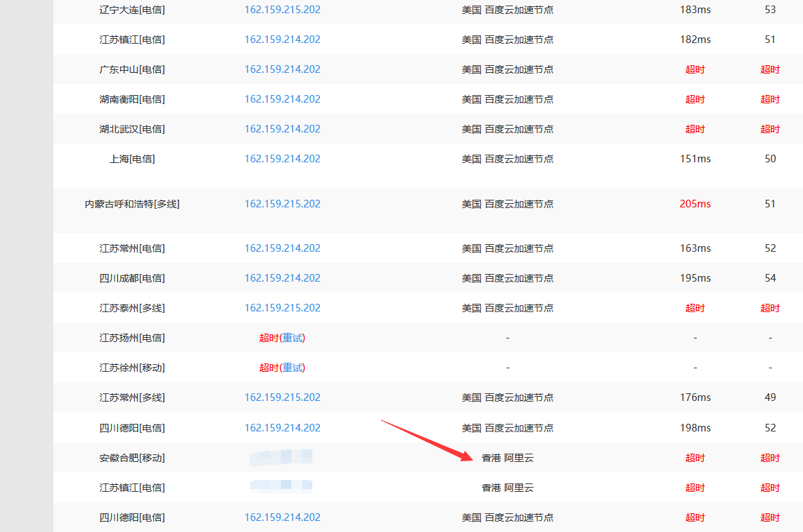The width and height of the screenshot is (803, 532).
Task: Click 重试 for the 江苏徐州[移动] node
Action: (292, 368)
